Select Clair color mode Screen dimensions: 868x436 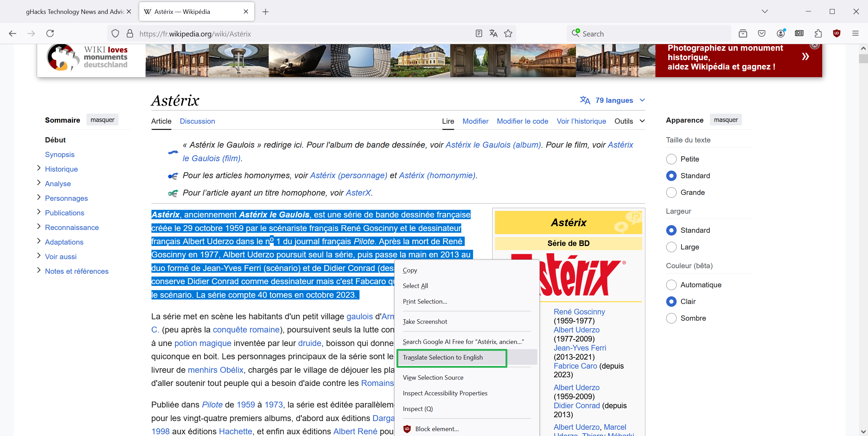[671, 302]
